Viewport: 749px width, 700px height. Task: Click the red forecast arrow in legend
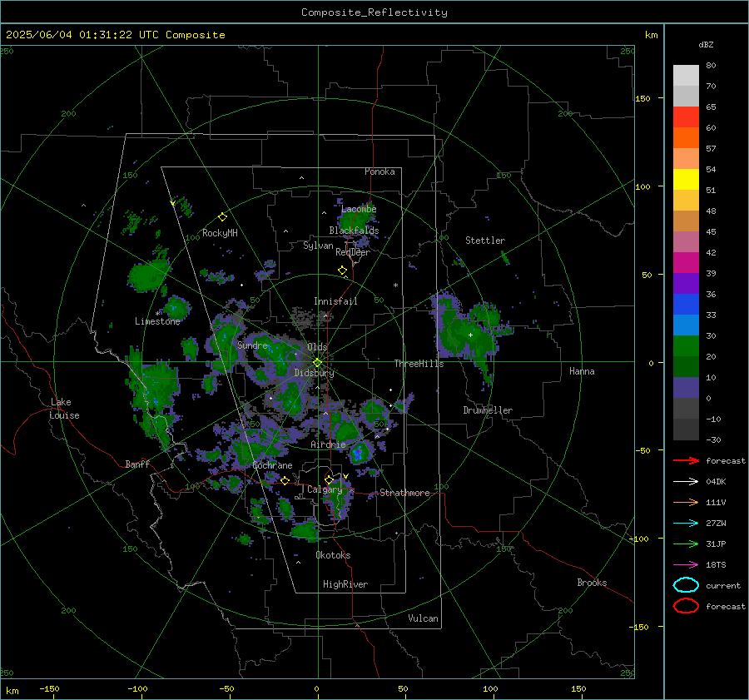[686, 460]
